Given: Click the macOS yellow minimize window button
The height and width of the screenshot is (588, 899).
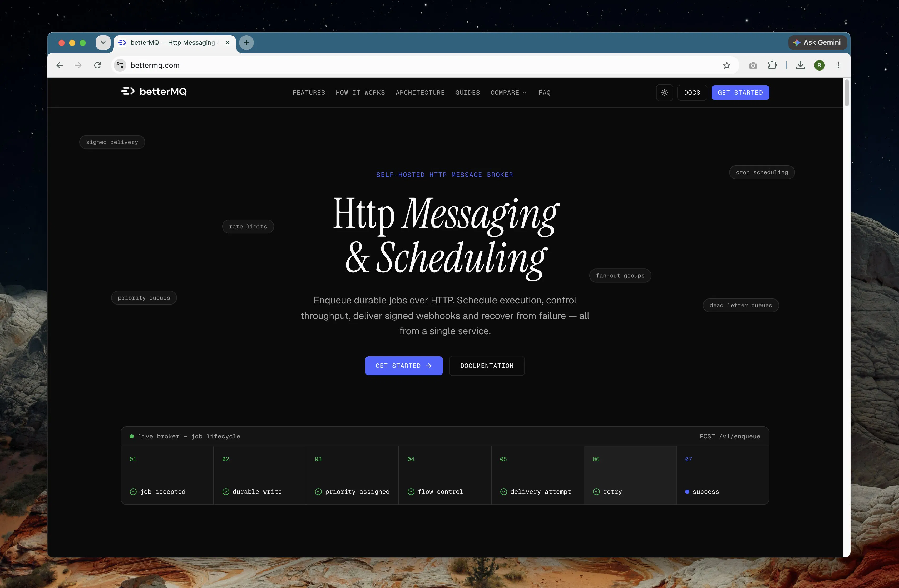Looking at the screenshot, I should [72, 43].
